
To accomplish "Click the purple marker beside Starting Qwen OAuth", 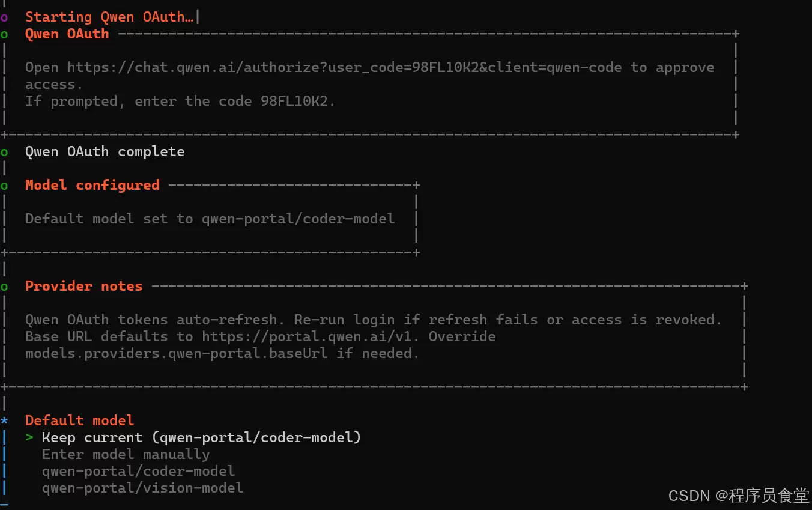I will click(x=4, y=17).
